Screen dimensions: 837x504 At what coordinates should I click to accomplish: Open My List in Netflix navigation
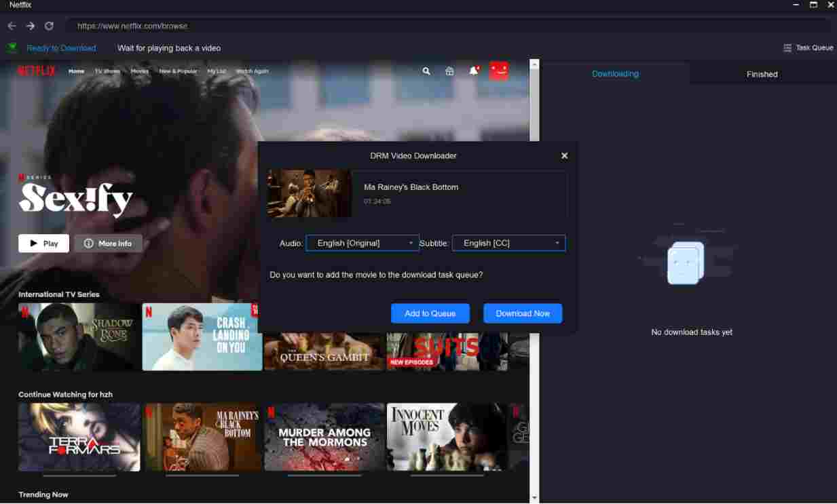point(217,71)
